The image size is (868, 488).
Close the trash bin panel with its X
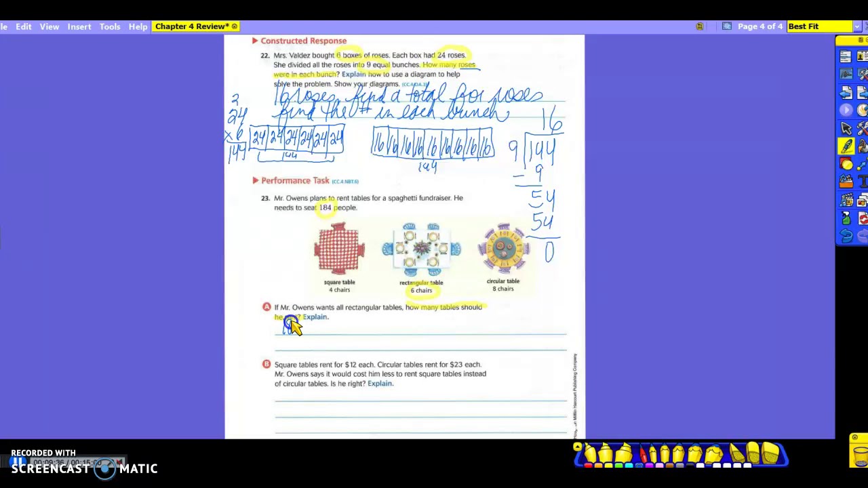[854, 437]
